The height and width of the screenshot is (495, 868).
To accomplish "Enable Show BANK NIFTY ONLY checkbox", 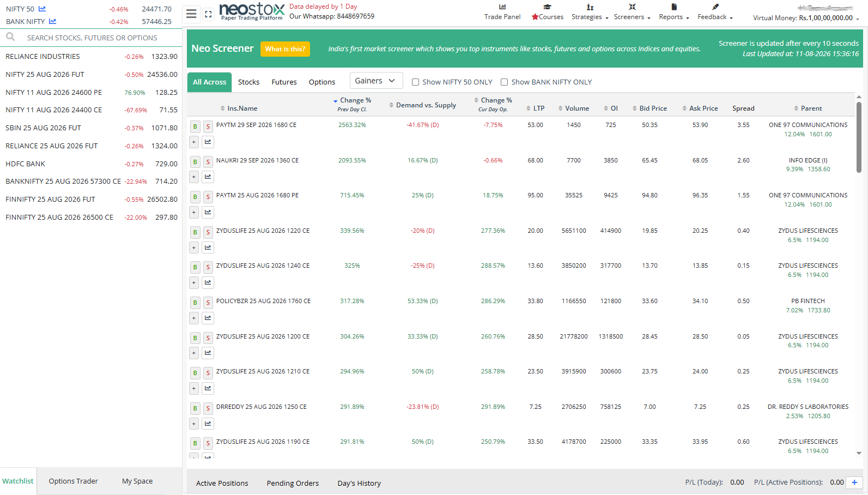I will (x=504, y=82).
